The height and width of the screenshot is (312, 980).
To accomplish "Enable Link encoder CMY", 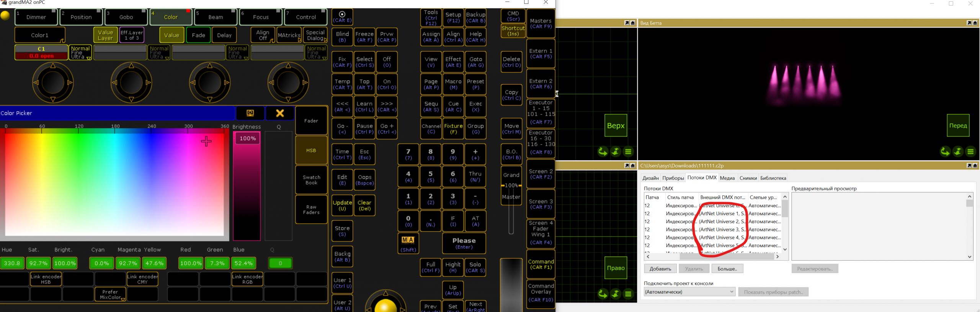I will [142, 279].
